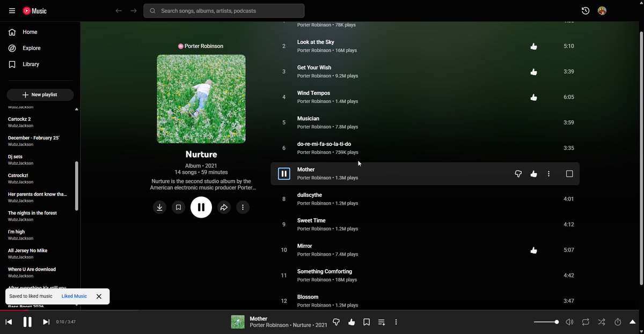Toggle like on Mirror
The height and width of the screenshot is (334, 644).
533,250
